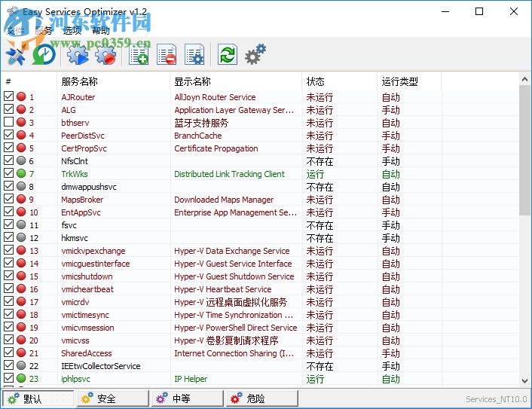
Task: Click 'BranchCache' display name
Action: coord(197,136)
